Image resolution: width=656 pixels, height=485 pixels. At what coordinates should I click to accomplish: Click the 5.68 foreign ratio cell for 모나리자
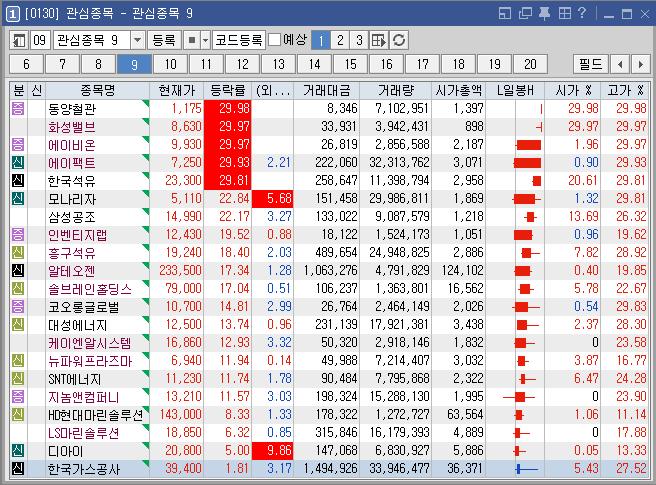point(273,198)
